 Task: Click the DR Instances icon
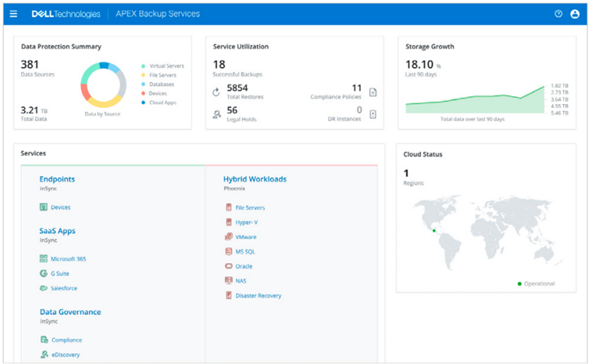(x=373, y=114)
